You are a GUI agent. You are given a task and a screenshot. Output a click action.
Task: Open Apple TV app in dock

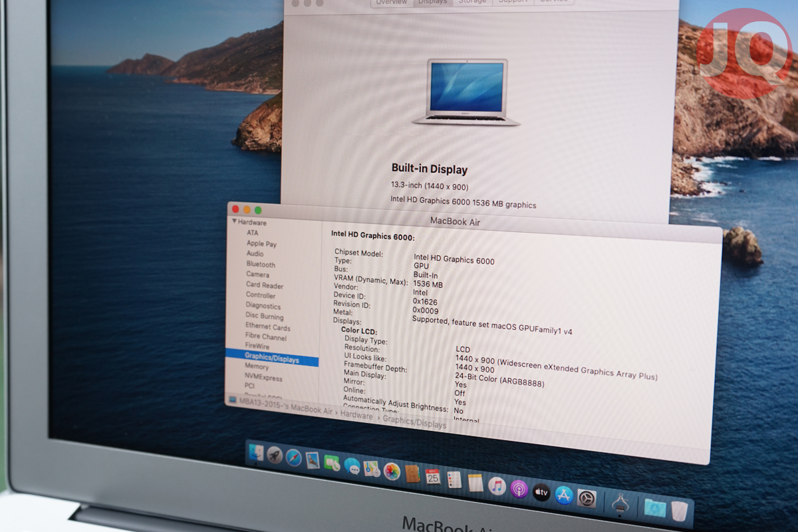[x=541, y=492]
